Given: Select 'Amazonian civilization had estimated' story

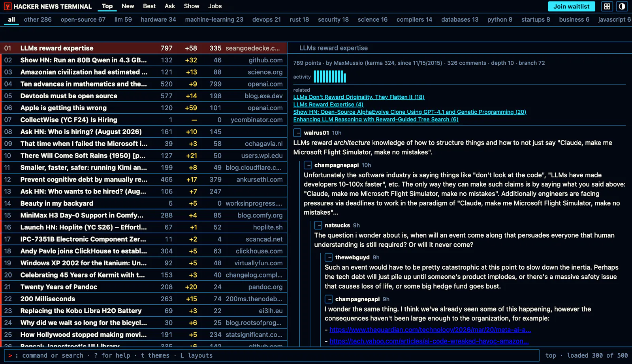Looking at the screenshot, I should (144, 72).
